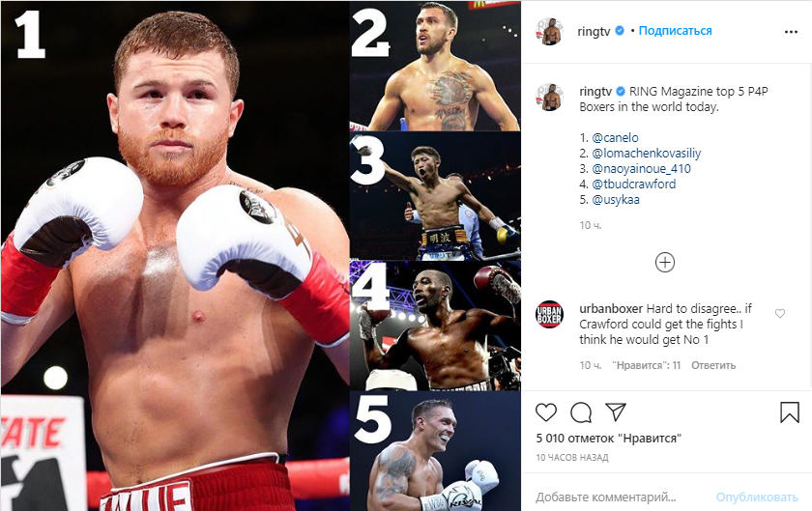Load more comments with the plus circle
812x511 pixels.
pos(665,263)
